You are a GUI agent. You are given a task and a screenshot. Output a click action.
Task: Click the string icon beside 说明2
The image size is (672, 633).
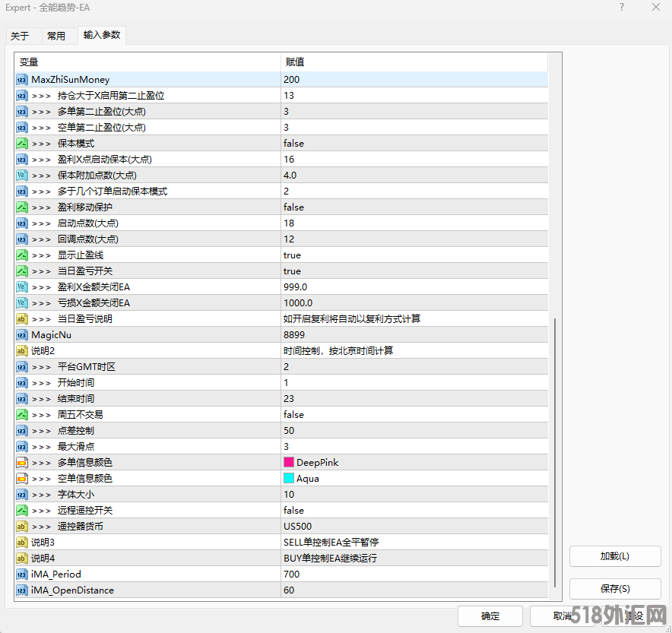22,351
